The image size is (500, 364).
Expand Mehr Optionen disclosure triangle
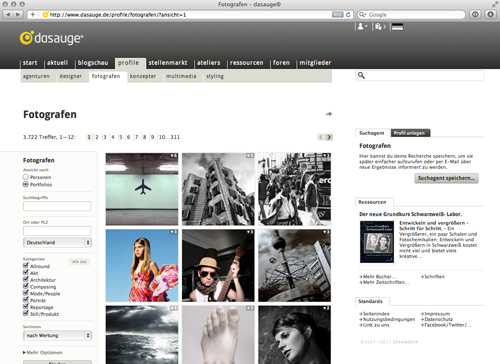click(x=24, y=352)
